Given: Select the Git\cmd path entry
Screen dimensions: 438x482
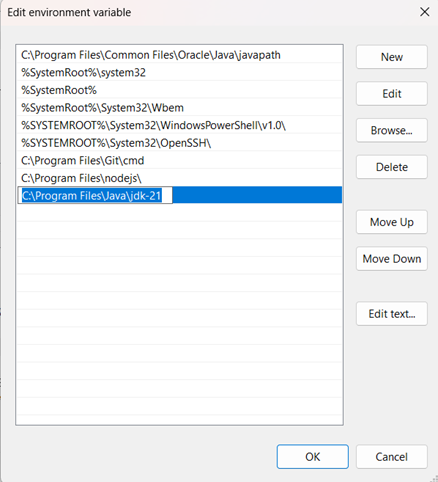Looking at the screenshot, I should (x=180, y=161).
